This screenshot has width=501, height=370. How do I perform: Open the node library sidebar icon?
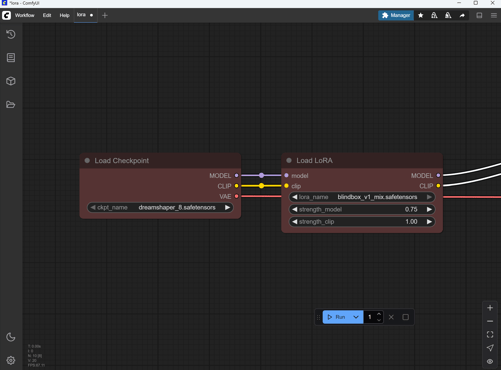(x=11, y=58)
